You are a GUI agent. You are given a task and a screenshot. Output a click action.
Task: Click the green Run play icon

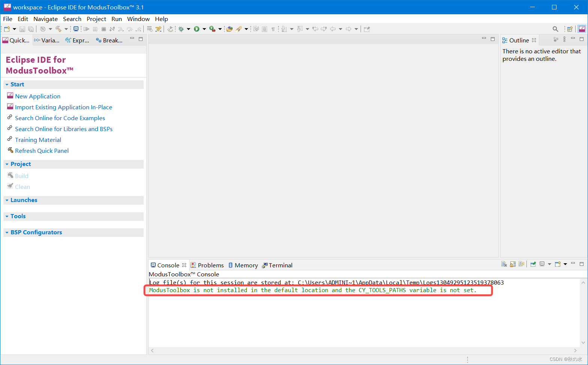[197, 29]
